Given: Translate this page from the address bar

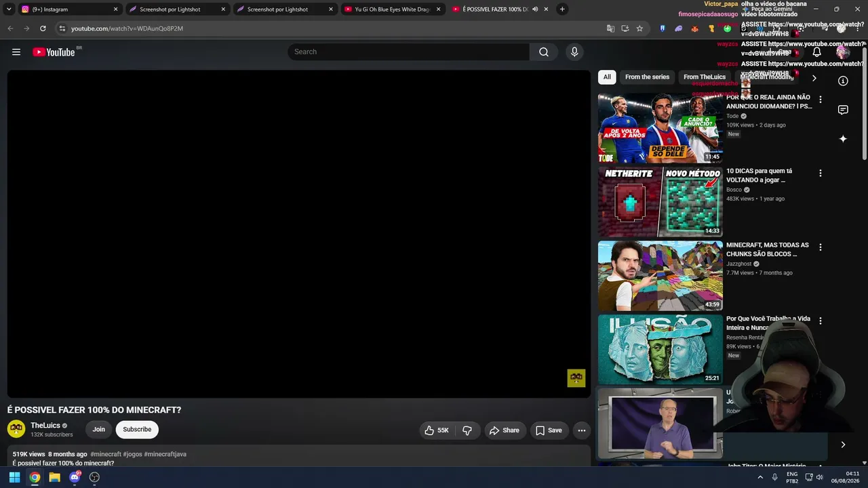Looking at the screenshot, I should [610, 28].
